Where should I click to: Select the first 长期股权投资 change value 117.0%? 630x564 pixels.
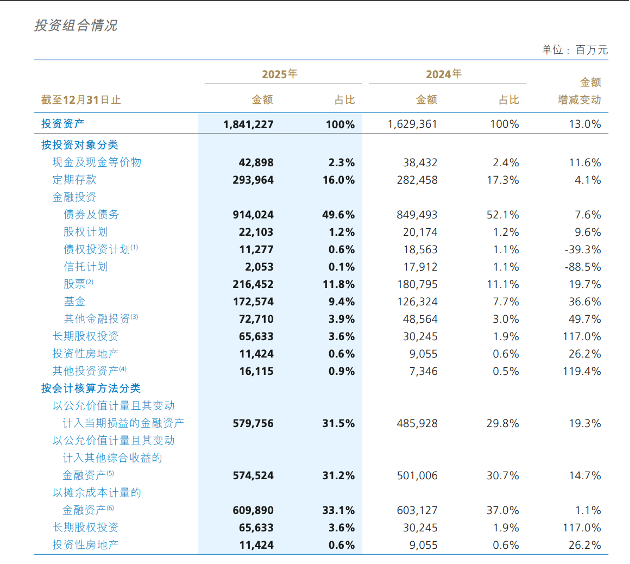point(582,336)
